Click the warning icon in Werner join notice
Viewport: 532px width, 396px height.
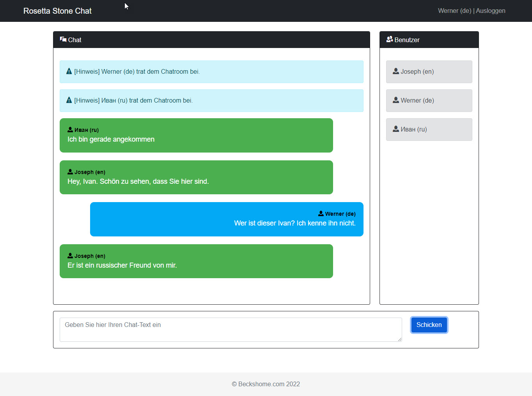coord(69,71)
